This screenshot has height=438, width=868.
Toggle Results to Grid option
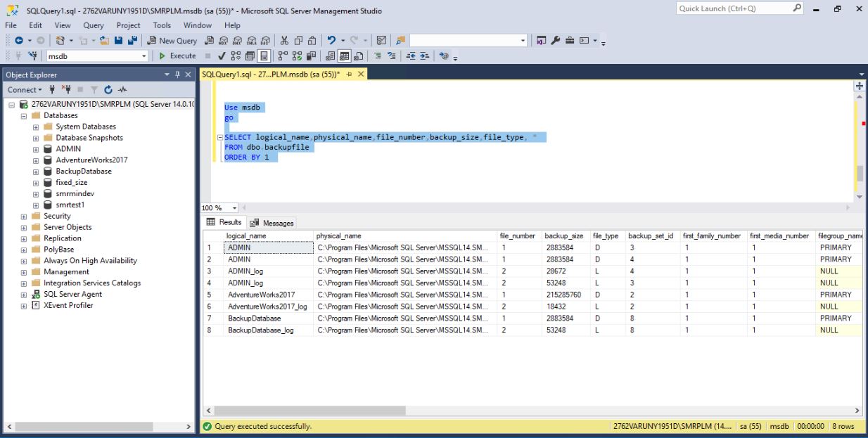[345, 56]
